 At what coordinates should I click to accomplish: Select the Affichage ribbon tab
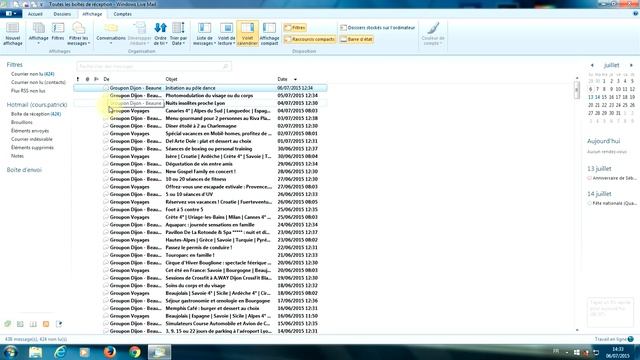pyautogui.click(x=92, y=14)
